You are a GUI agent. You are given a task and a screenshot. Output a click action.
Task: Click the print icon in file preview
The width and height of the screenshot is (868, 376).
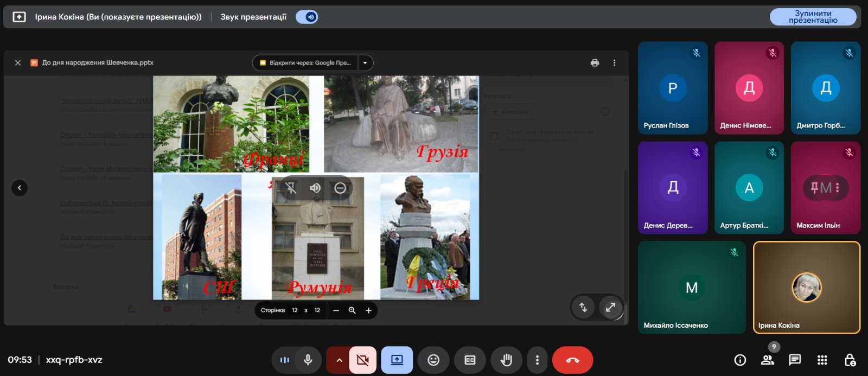click(595, 63)
